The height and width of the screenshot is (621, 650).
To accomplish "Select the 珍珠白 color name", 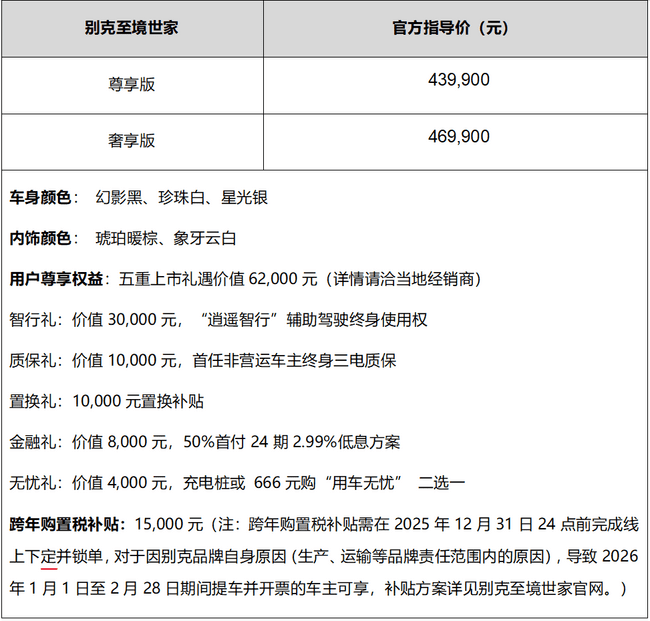I will 181,198.
